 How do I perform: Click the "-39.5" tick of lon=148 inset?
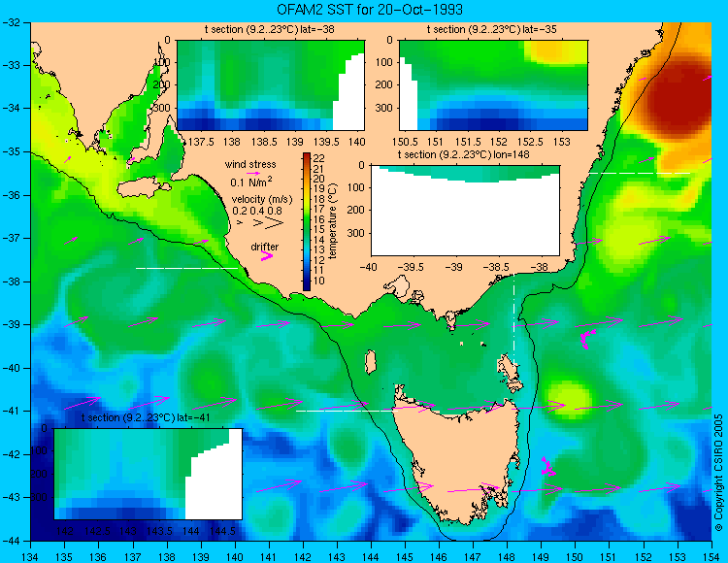[413, 267]
